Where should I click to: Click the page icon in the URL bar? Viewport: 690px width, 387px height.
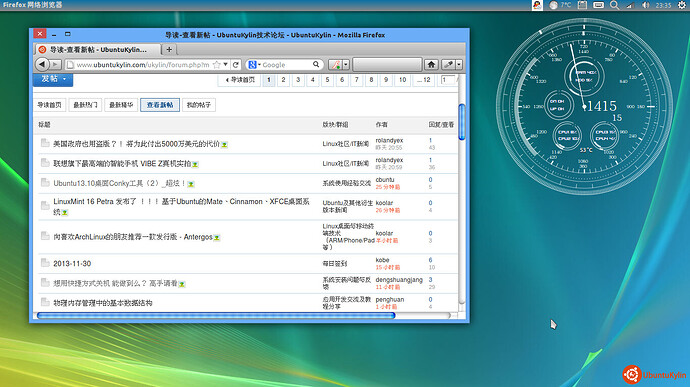point(70,65)
